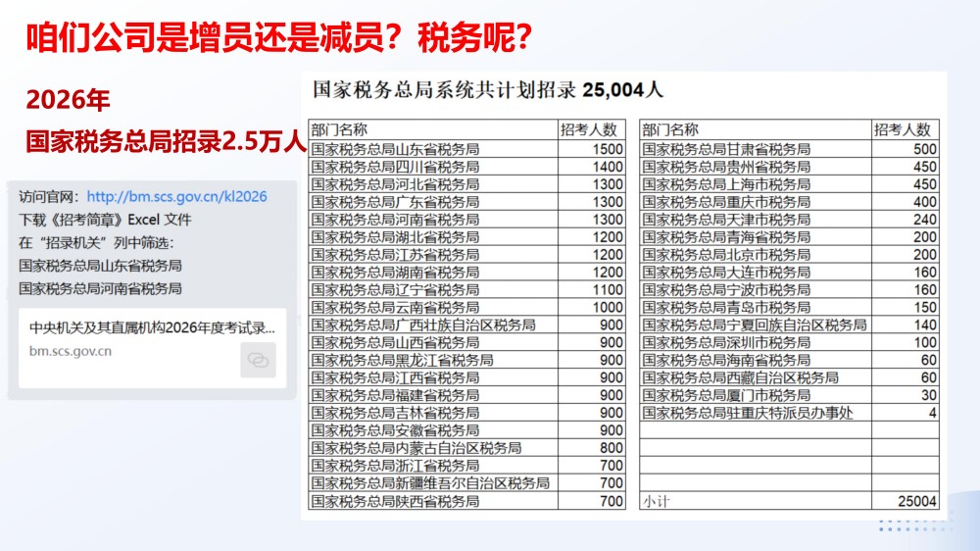Screen dimensions: 980x551
Task: Select table row 国家税务总局辽宁省税务局
Action: [x=466, y=289]
